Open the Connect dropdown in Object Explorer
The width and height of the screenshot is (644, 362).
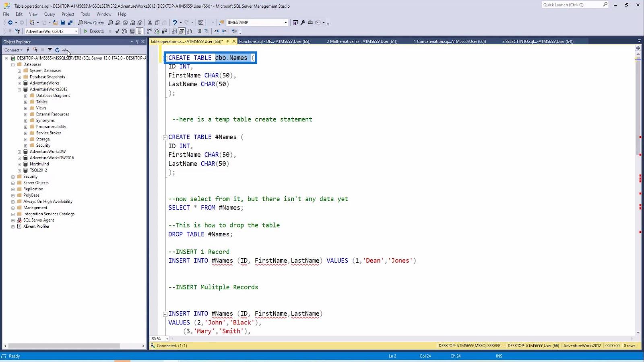point(13,50)
